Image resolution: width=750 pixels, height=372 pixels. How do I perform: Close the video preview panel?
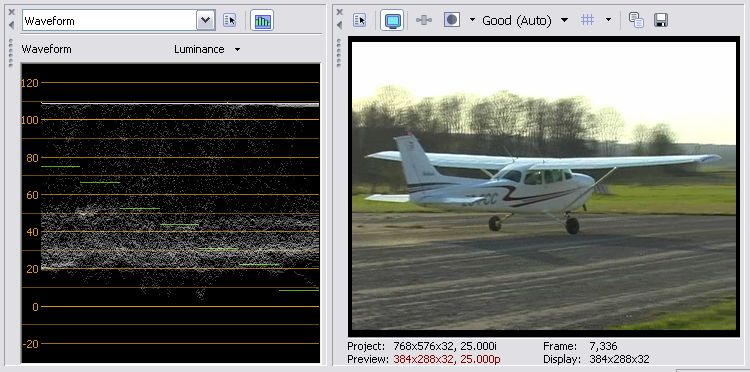(x=340, y=12)
